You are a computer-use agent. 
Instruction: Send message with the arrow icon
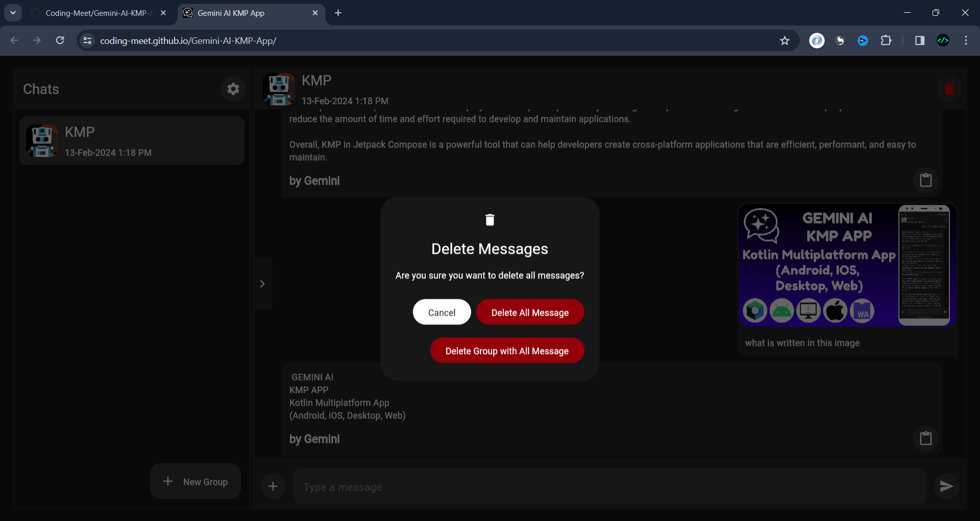point(946,486)
